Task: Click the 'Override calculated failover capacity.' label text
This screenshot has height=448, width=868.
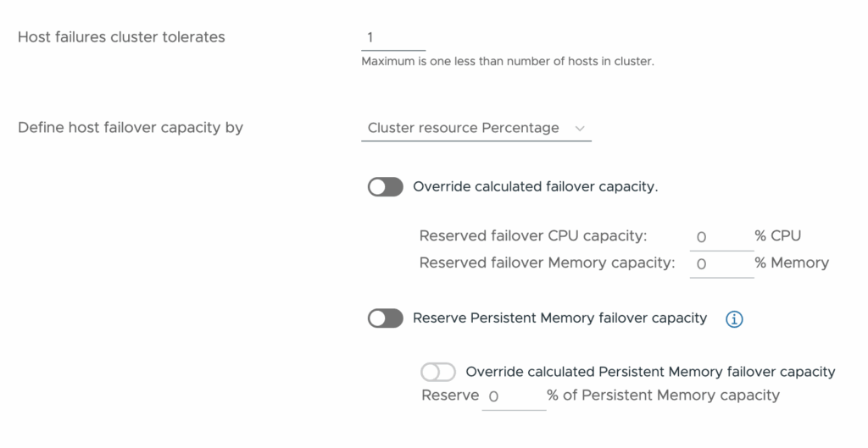Action: tap(535, 187)
